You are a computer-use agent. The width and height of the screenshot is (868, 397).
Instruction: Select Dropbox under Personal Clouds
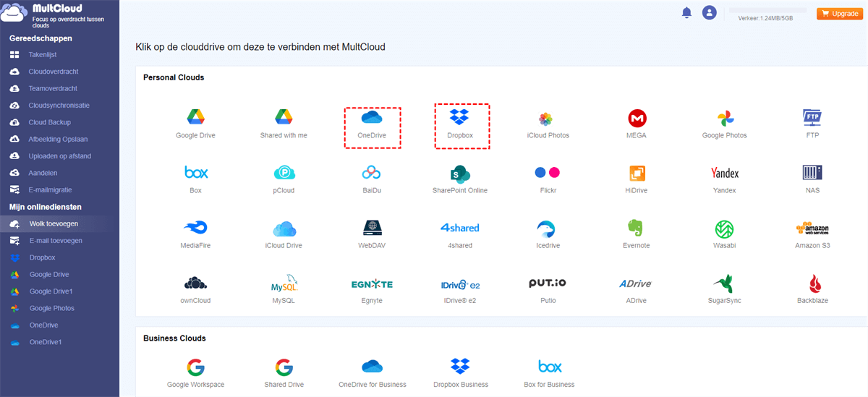(x=460, y=124)
